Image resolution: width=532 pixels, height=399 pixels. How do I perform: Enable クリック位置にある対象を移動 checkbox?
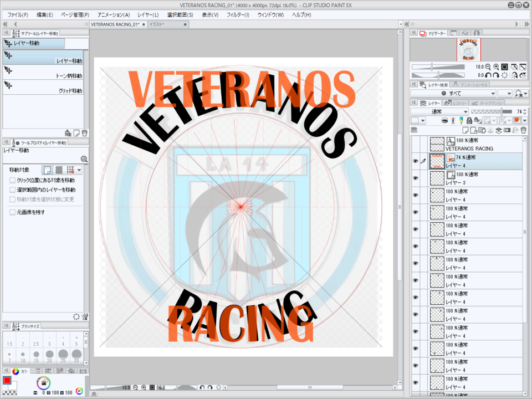(x=13, y=180)
